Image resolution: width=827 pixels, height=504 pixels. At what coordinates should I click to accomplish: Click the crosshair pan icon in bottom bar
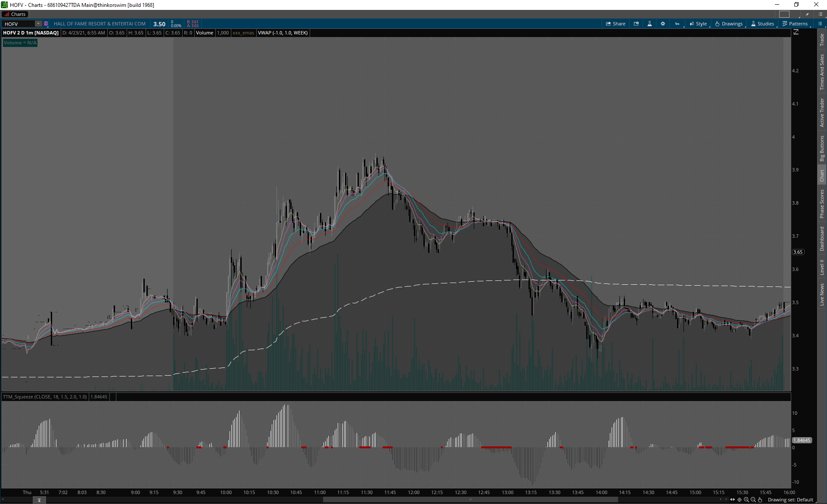pos(740,500)
